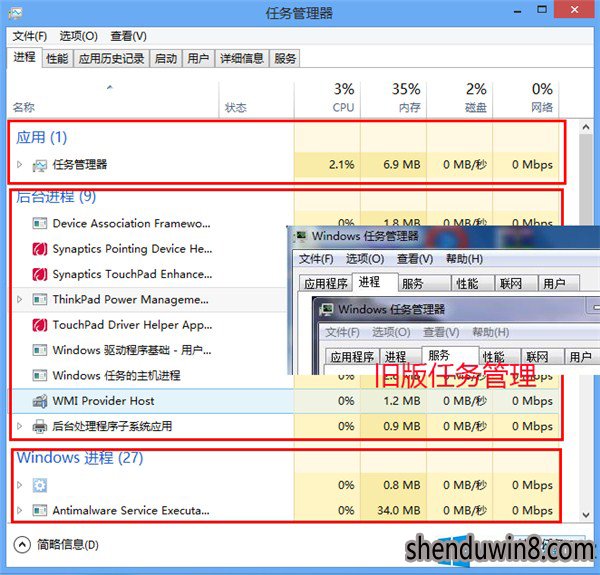The height and width of the screenshot is (575, 600).
Task: Select the WMI Provider Host row
Action: tap(285, 401)
